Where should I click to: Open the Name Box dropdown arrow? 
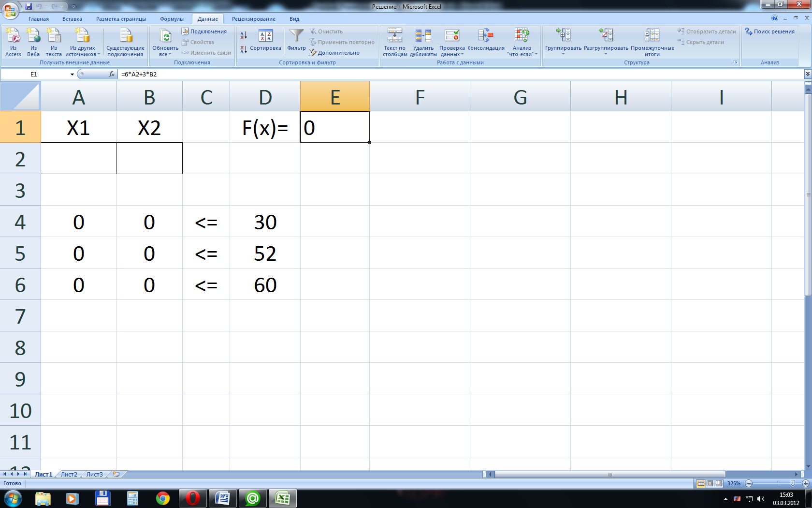72,74
